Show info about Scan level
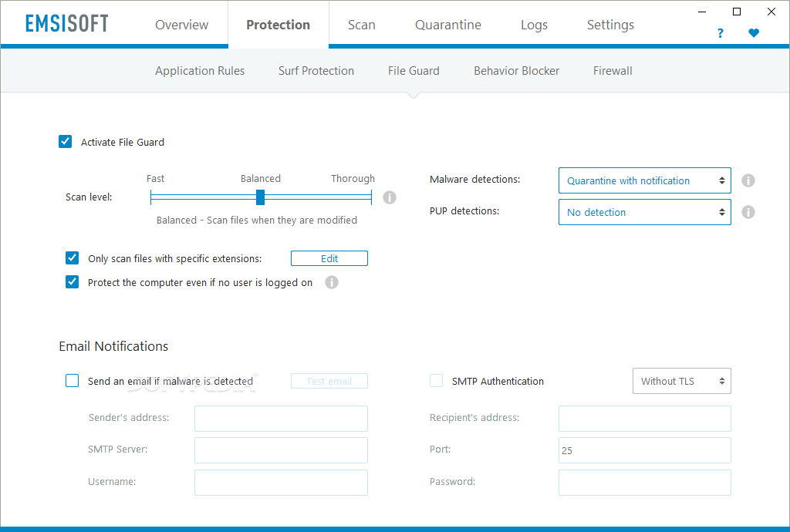 tap(390, 197)
